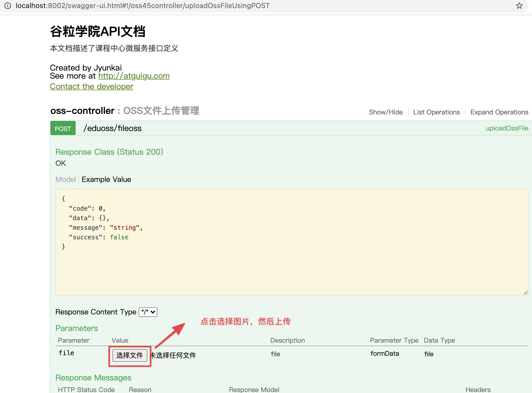Click the example JSON response box
Image resolution: width=532 pixels, height=393 pixels.
tap(291, 242)
